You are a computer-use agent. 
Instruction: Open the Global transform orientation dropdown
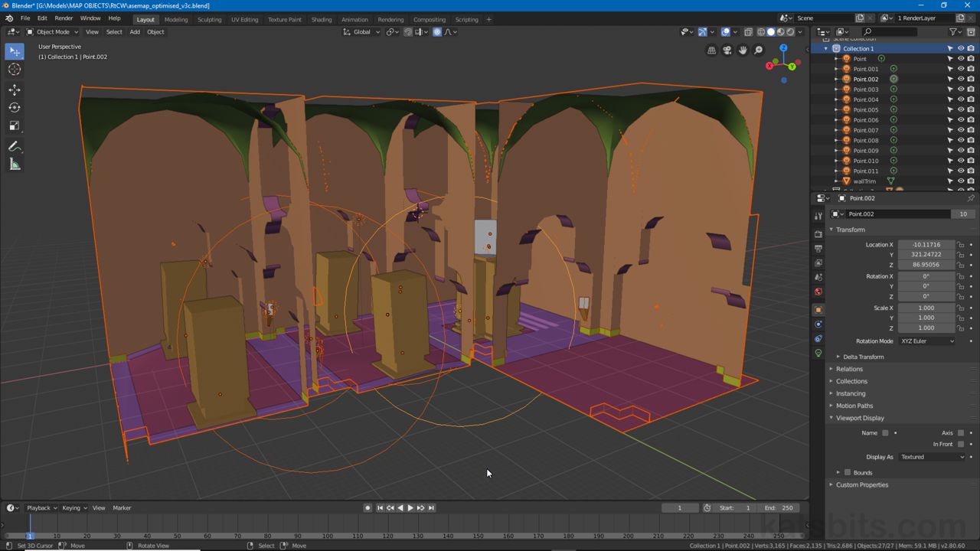361,32
